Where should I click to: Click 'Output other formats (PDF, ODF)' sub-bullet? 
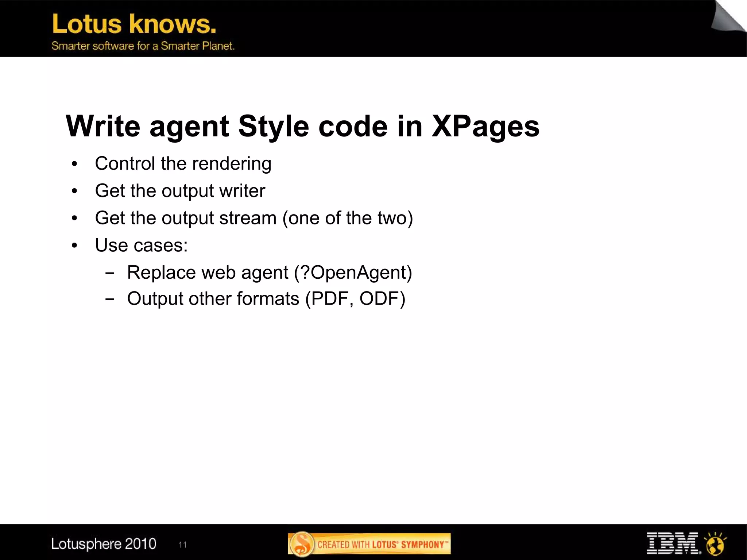pos(266,299)
